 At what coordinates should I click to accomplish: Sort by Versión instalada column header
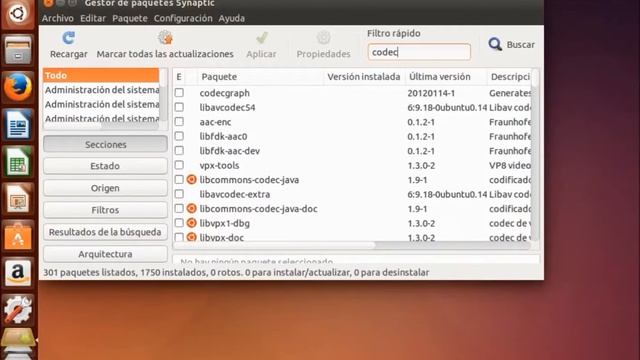click(364, 77)
